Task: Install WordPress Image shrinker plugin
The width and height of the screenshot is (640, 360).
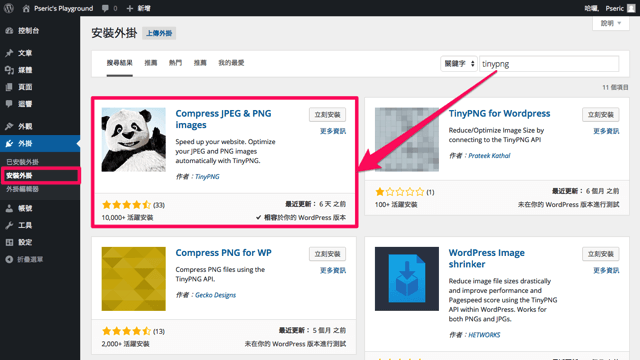Action: pyautogui.click(x=600, y=254)
